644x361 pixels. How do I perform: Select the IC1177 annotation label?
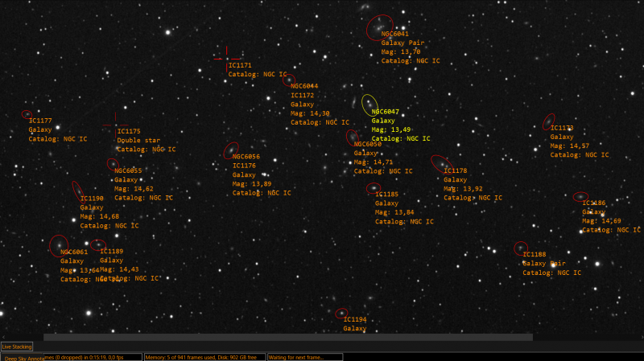point(40,121)
